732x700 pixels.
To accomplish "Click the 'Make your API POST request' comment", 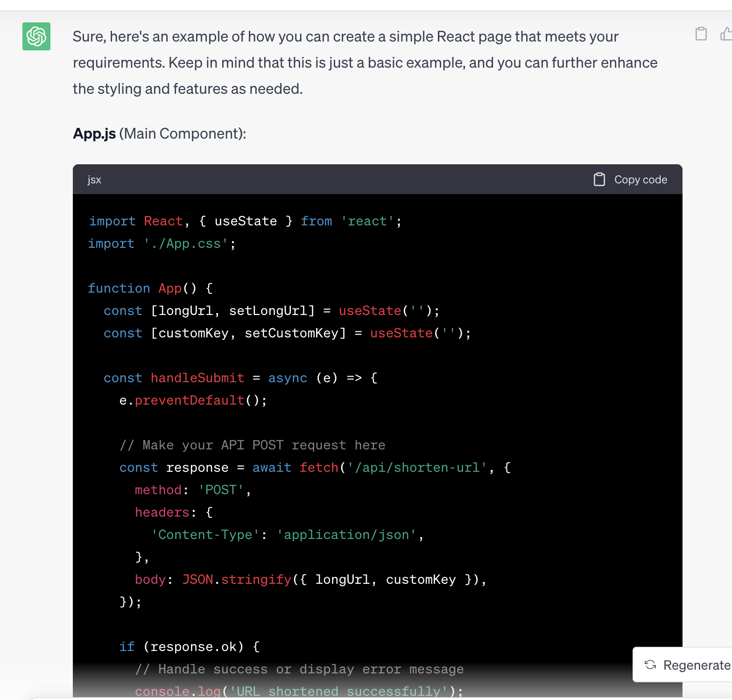I will click(x=253, y=445).
